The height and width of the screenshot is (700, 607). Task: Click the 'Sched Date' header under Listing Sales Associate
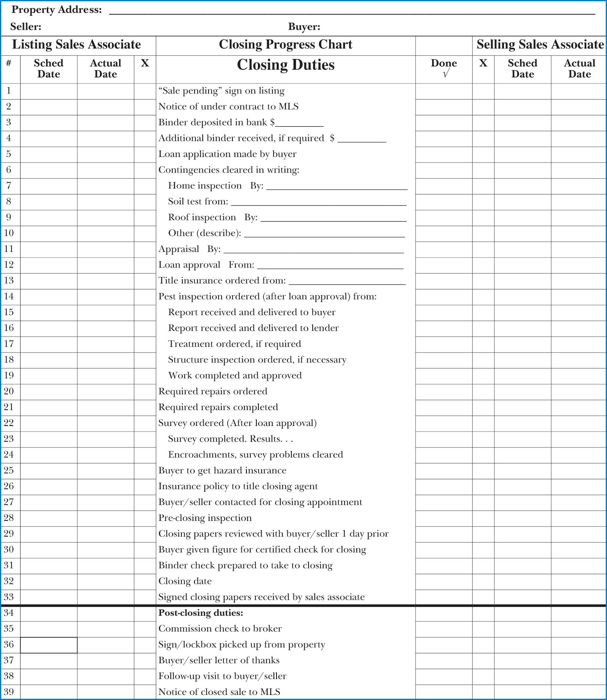tap(46, 67)
